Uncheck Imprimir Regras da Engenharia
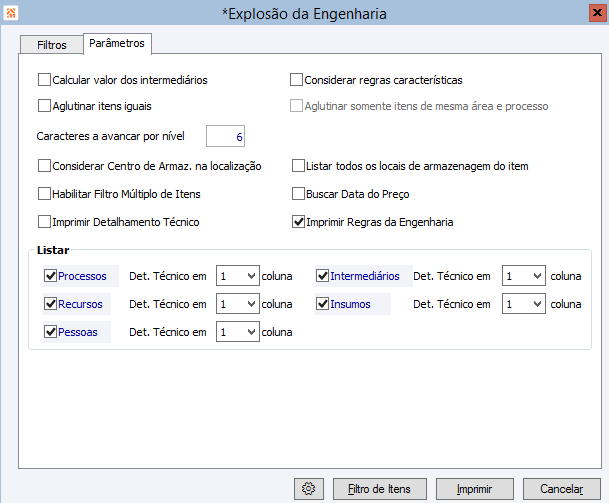The image size is (609, 503). pyautogui.click(x=299, y=222)
